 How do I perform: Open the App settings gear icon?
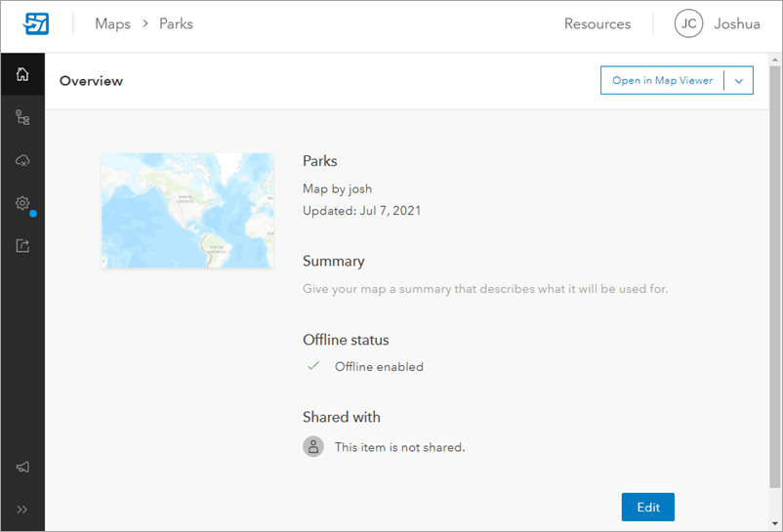[x=22, y=203]
